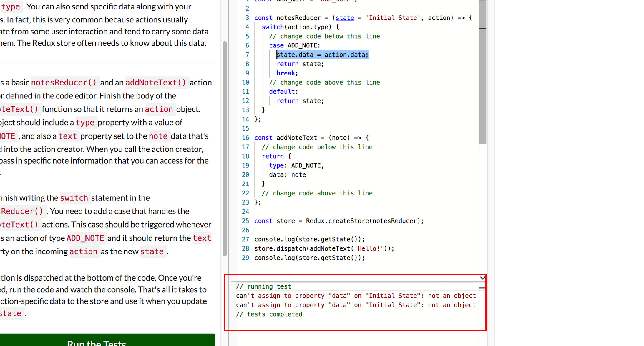This screenshot has height=346, width=644.
Task: Click highlighted line "state.data = action.data;"
Action: click(322, 55)
